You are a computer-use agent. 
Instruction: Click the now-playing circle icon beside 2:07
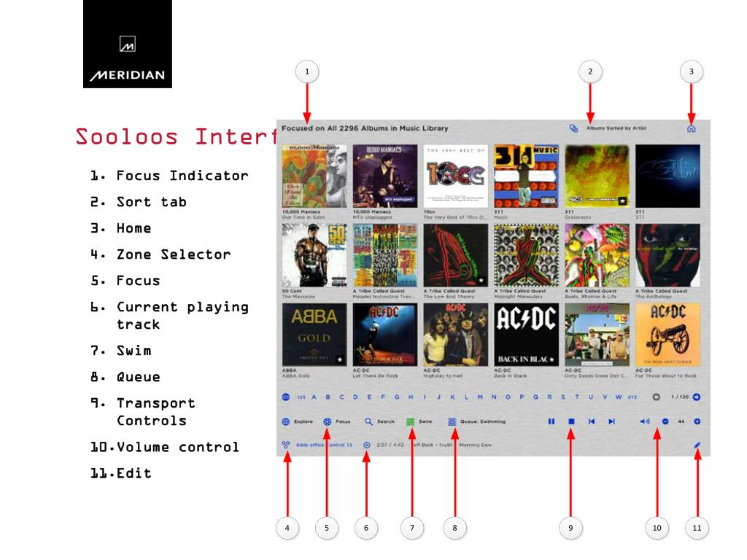(x=366, y=445)
